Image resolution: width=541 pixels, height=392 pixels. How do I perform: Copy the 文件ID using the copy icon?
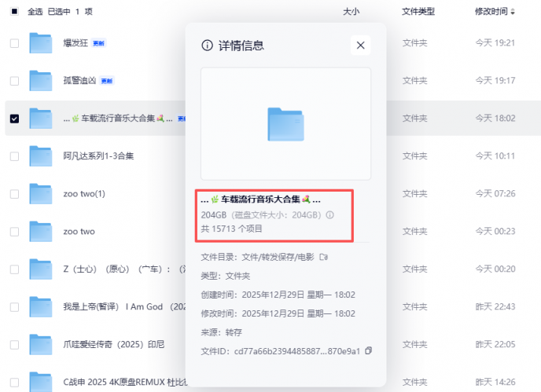(369, 350)
